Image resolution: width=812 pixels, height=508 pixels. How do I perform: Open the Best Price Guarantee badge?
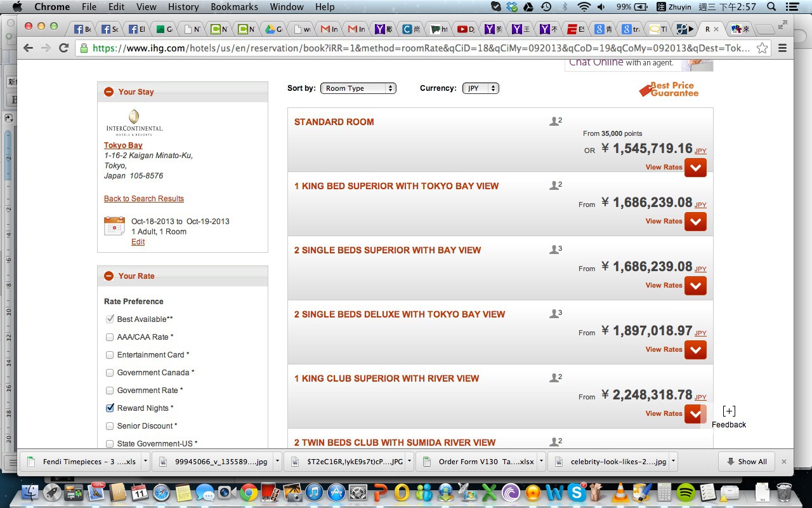pyautogui.click(x=669, y=90)
